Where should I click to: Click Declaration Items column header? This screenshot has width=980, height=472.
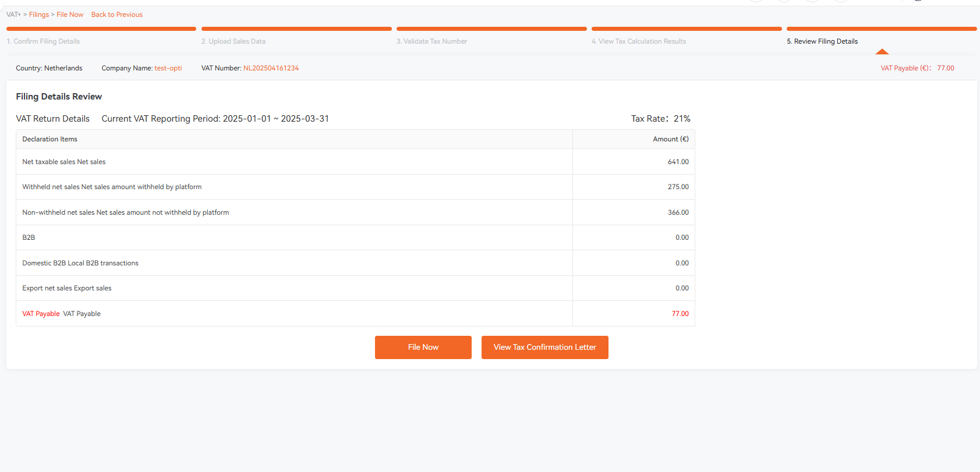49,139
